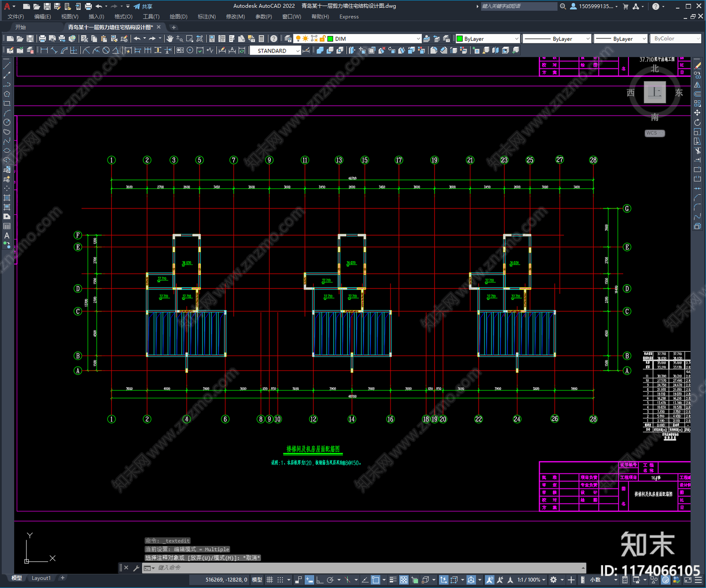Toggle ortho mode in status bar
706x588 pixels.
point(319,580)
